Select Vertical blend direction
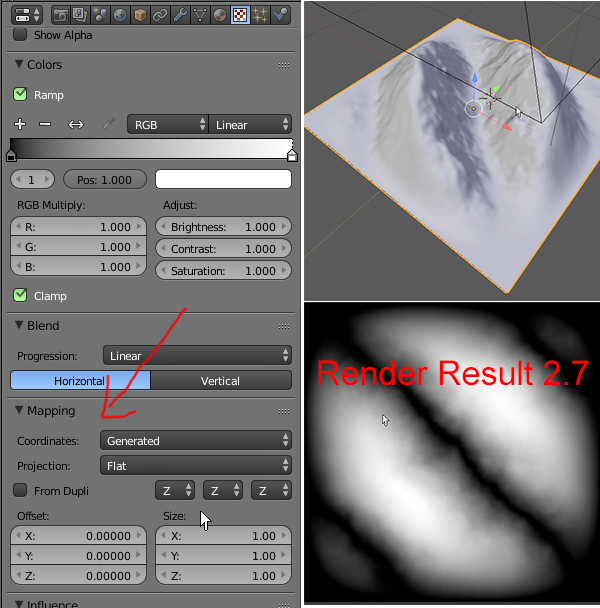Screen dimensions: 600x608 pyautogui.click(x=221, y=380)
